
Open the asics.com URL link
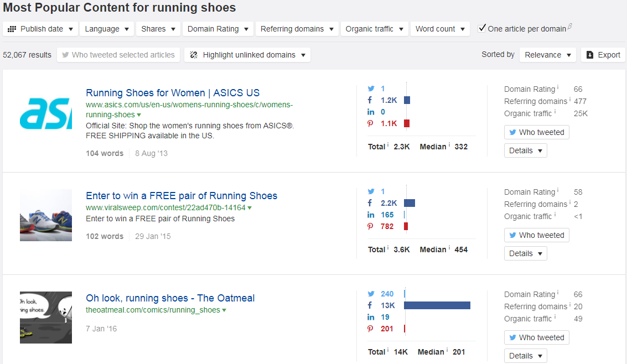189,110
